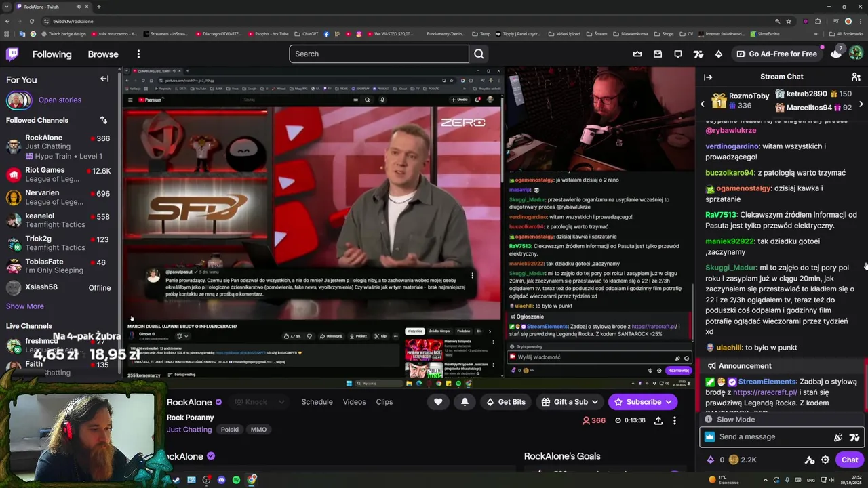Image resolution: width=868 pixels, height=488 pixels.
Task: Show previous gift leaderboard entry
Action: [x=703, y=104]
